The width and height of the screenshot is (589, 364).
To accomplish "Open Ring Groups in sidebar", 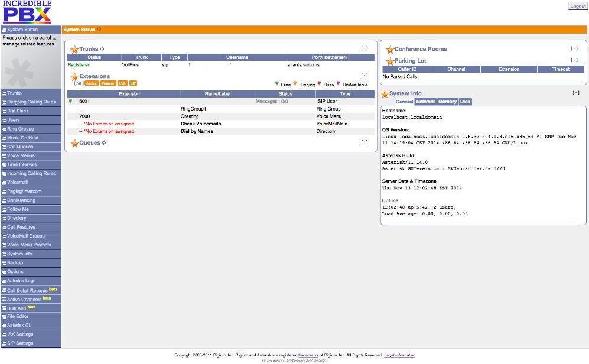I will [x=31, y=129].
